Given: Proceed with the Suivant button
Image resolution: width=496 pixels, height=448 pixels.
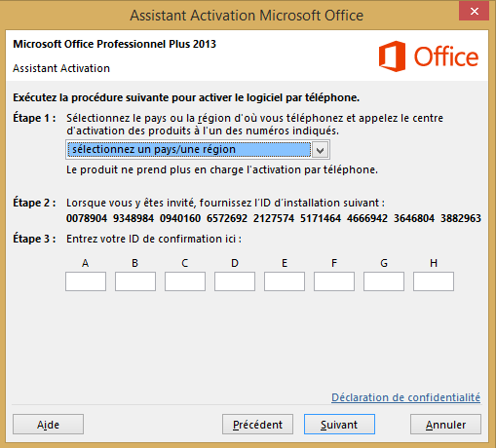Looking at the screenshot, I should [x=339, y=425].
